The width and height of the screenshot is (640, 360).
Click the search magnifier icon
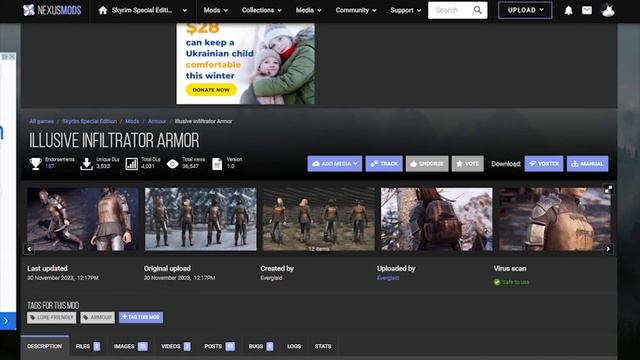478,10
